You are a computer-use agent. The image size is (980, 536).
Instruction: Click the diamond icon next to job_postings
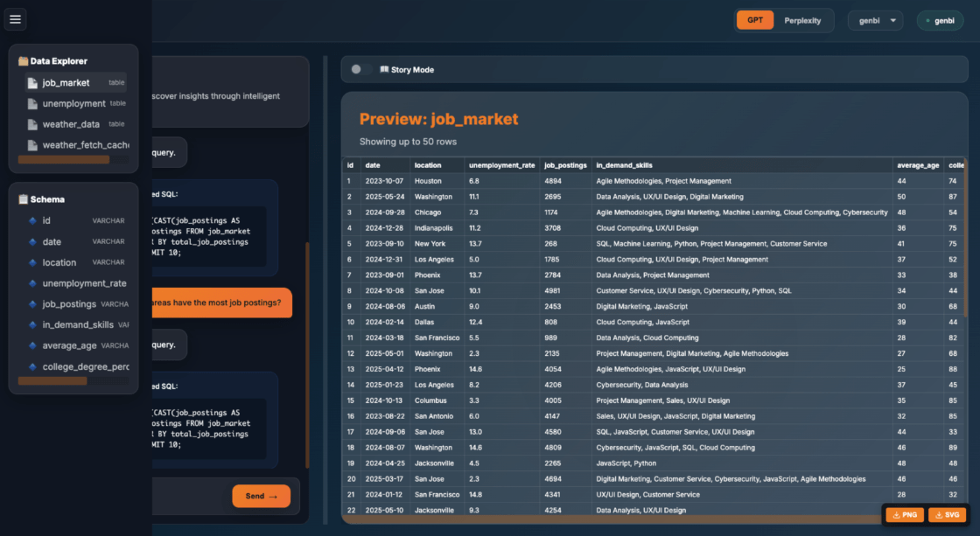pos(32,304)
